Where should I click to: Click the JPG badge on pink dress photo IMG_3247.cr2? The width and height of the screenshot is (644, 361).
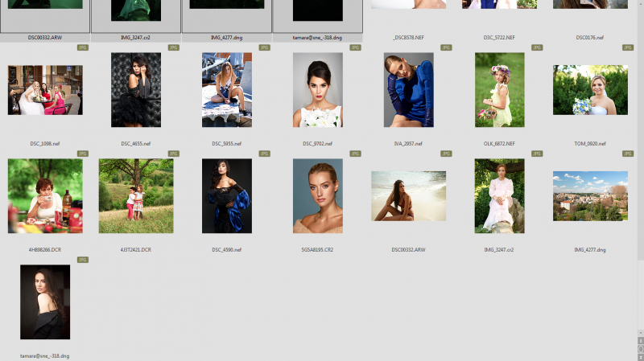pyautogui.click(x=537, y=154)
